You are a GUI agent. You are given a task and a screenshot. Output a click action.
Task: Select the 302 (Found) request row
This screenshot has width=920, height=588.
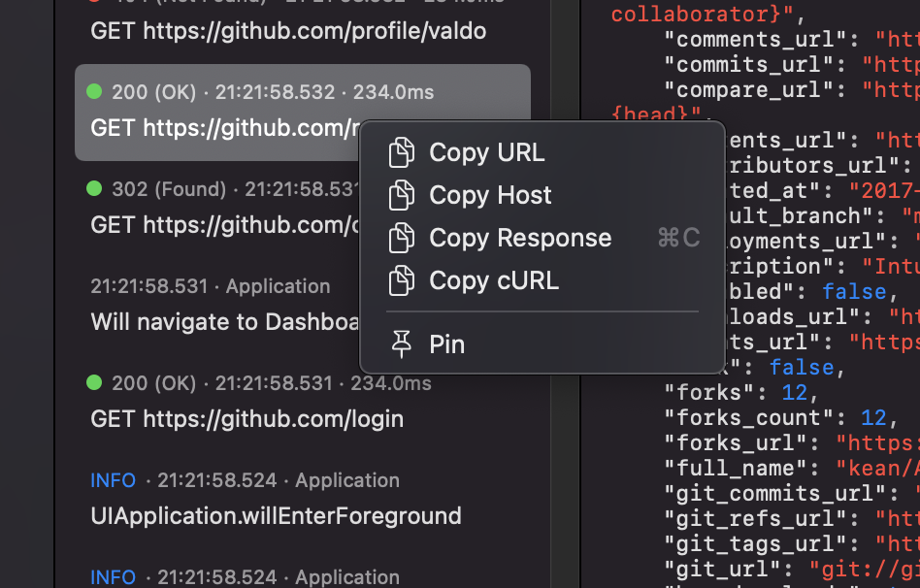click(x=223, y=207)
